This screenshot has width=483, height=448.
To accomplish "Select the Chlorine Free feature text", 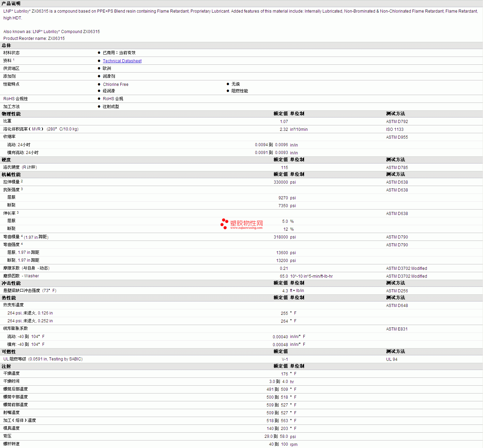I will 116,84.
